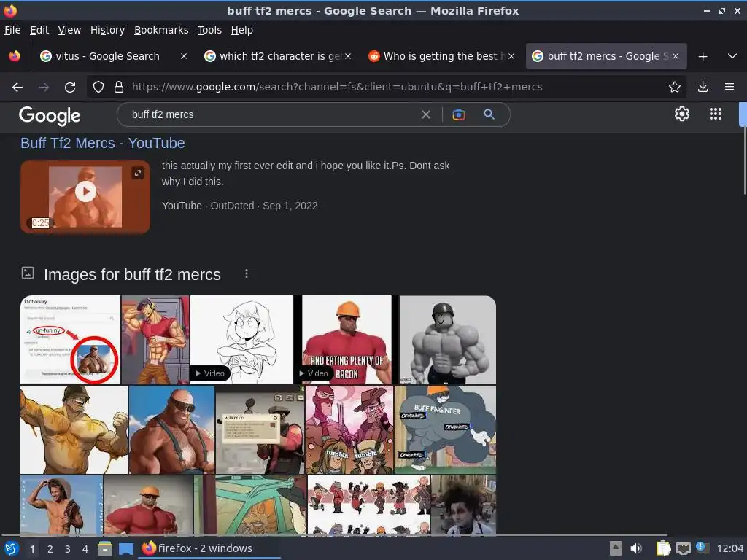The height and width of the screenshot is (560, 747).
Task: Close the 'which tf2 character' tab
Action: point(348,56)
